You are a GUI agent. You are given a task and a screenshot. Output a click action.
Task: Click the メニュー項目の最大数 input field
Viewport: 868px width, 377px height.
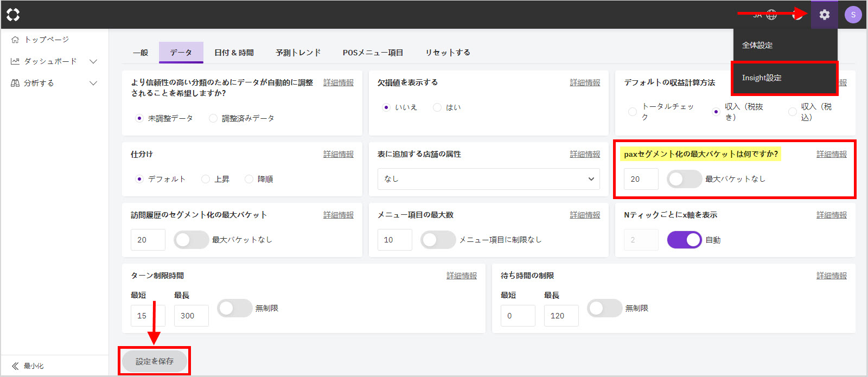tap(394, 240)
